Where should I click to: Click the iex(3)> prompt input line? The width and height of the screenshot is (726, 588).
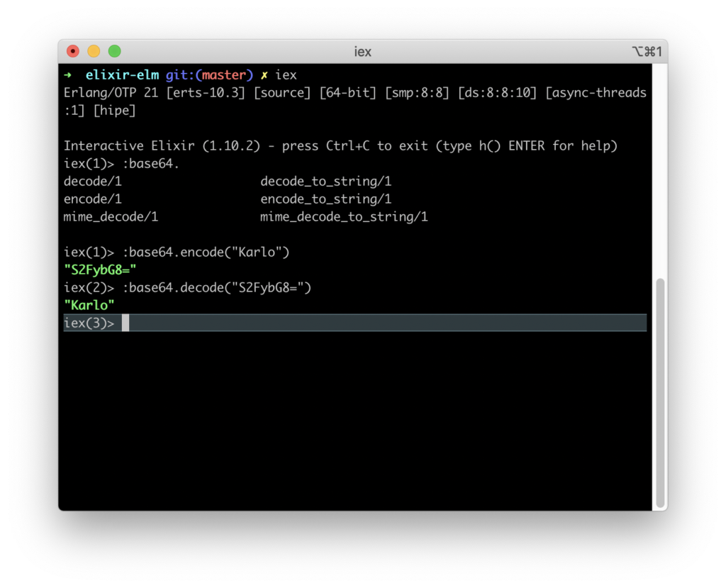click(354, 323)
